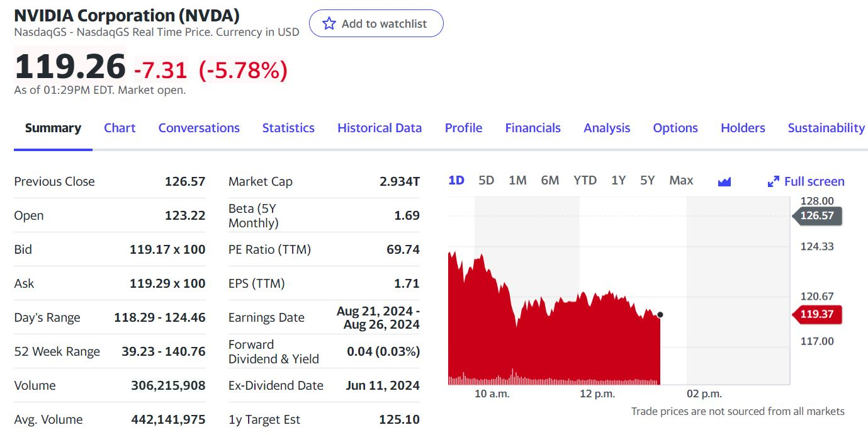The width and height of the screenshot is (868, 437).
Task: Click the area chart type icon
Action: pyautogui.click(x=724, y=181)
